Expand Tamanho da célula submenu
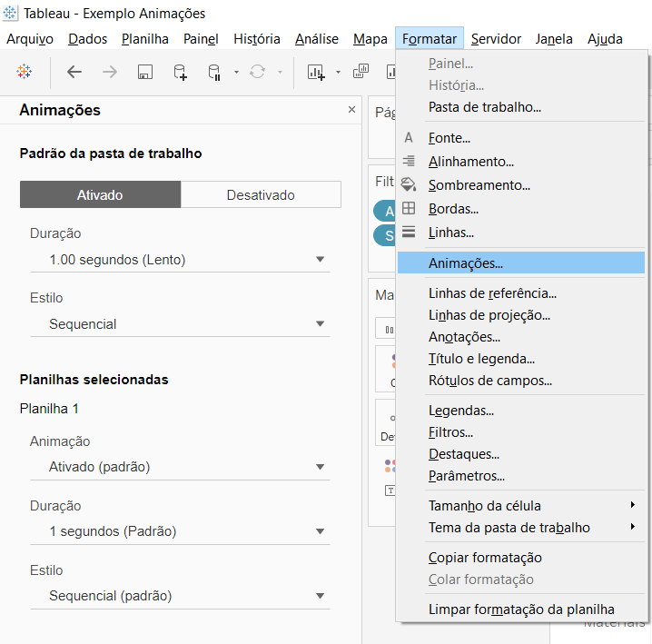The height and width of the screenshot is (644, 652). 521,506
